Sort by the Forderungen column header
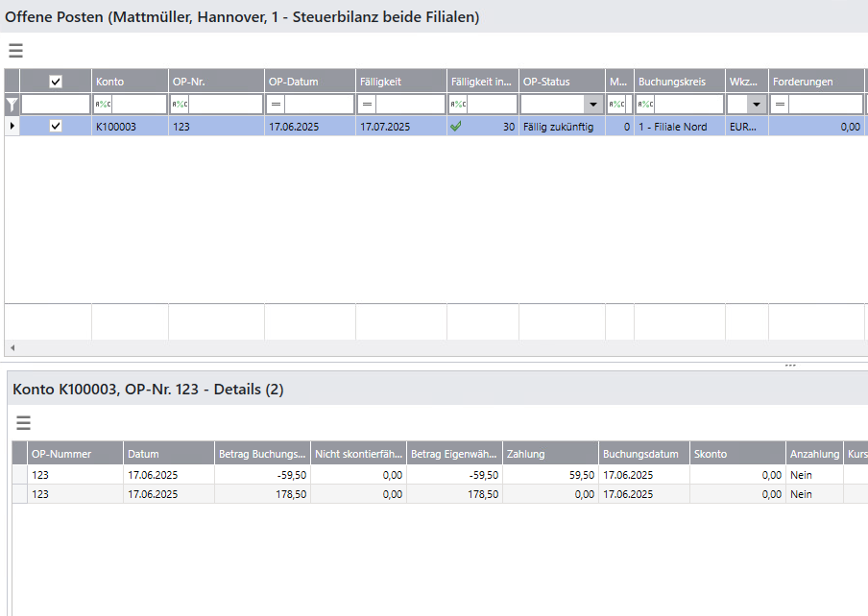 [x=814, y=82]
